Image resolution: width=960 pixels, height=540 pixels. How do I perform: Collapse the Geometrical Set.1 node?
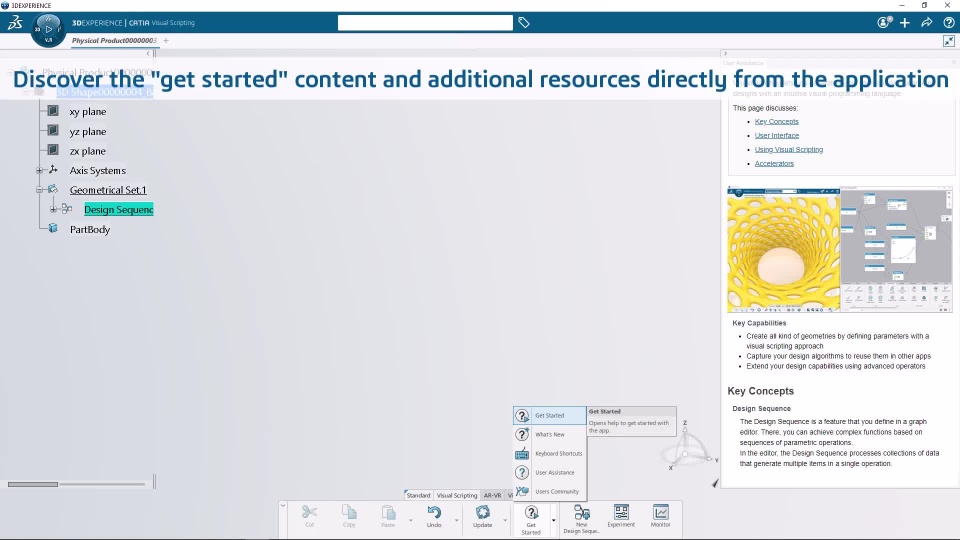tap(39, 190)
